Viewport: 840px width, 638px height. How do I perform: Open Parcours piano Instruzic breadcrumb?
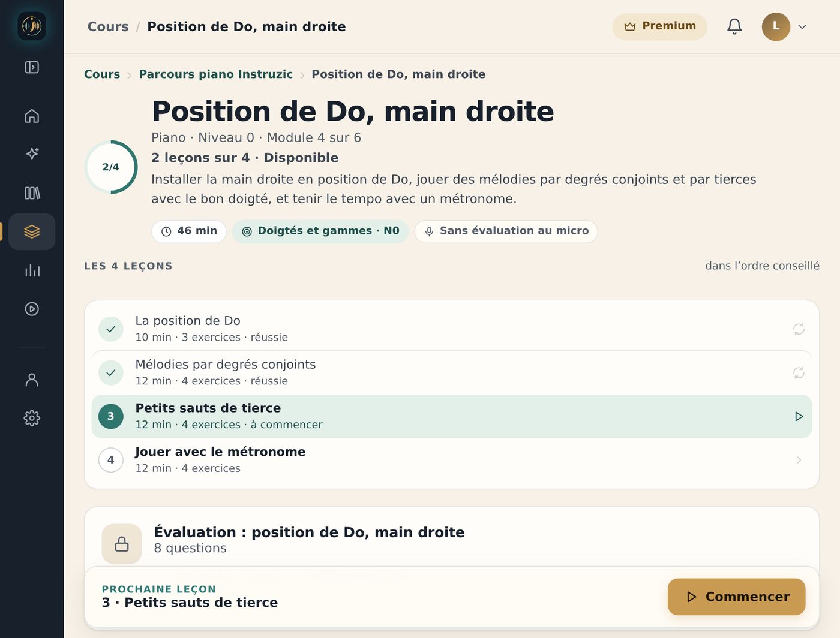point(216,74)
